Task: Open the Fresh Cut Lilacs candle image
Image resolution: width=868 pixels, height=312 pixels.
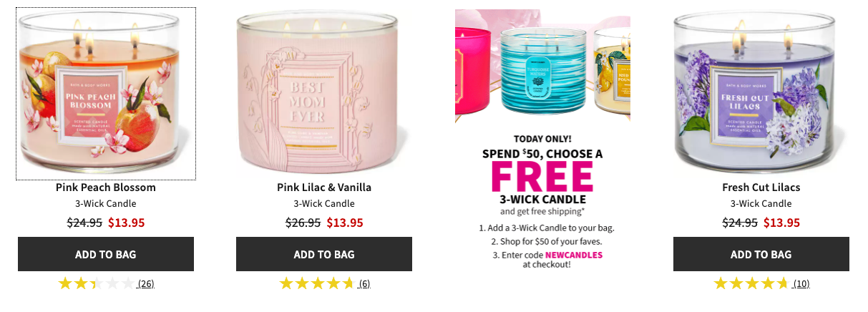Action: (761, 94)
